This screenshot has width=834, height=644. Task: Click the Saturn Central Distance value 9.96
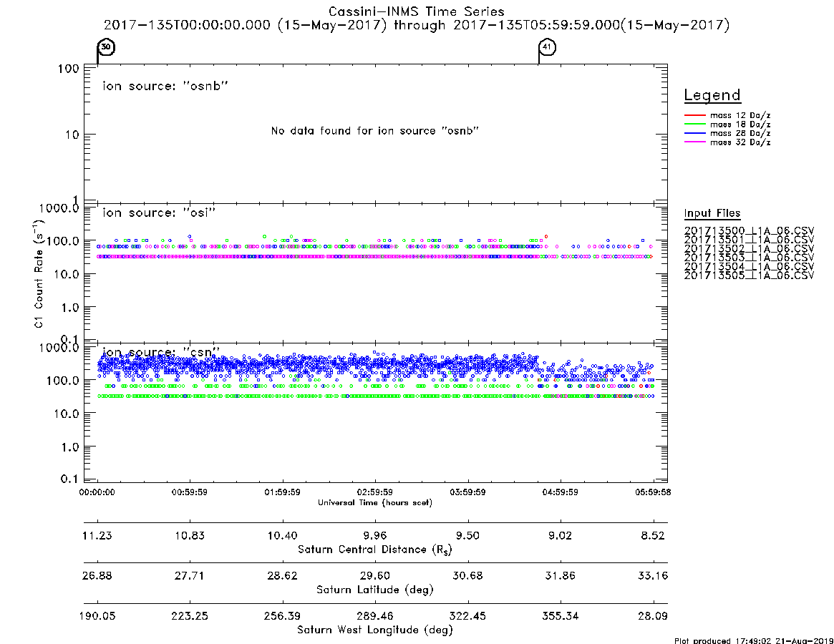coord(375,535)
